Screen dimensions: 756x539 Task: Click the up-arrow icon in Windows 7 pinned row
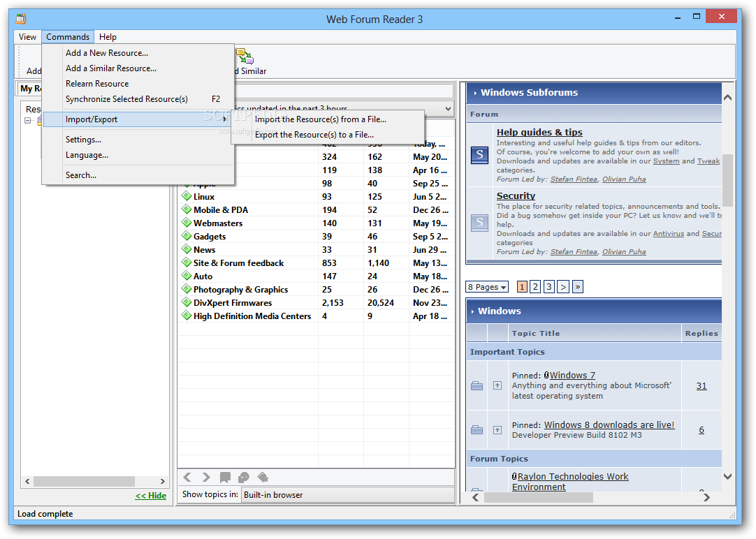497,385
